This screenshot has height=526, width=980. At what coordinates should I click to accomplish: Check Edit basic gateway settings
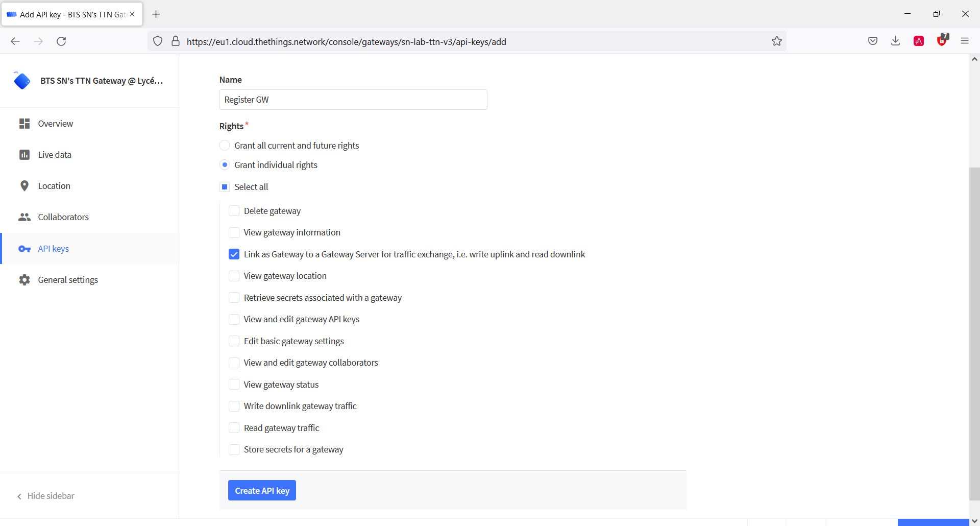234,341
